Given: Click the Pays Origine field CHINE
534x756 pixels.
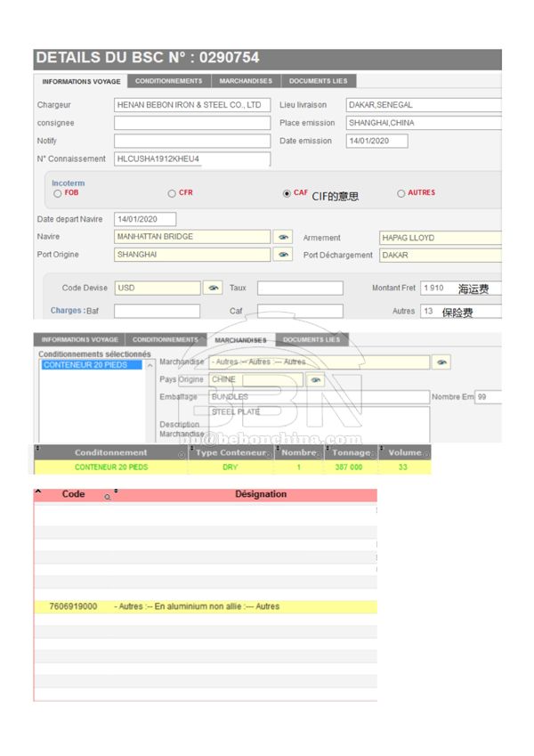Looking at the screenshot, I should pos(256,380).
